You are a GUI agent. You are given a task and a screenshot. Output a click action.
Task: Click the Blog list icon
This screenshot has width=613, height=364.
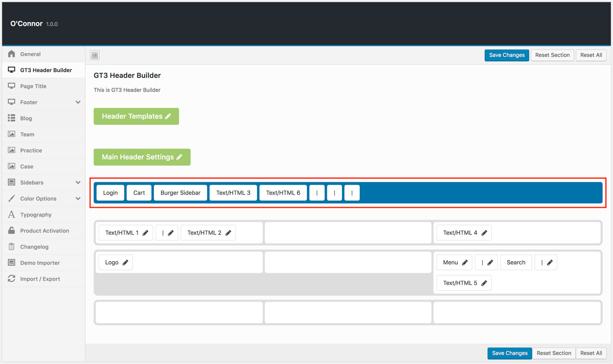12,118
